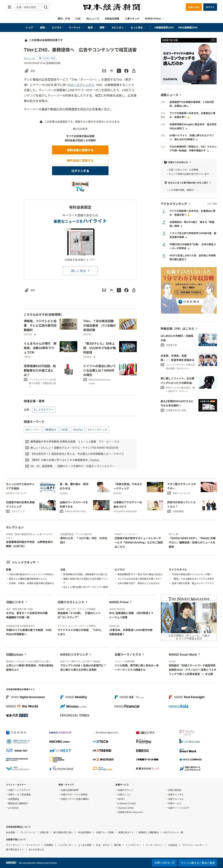223x868 pixels.
Task: Expand the トップ dropdown in blue bar
Action: [30, 28]
